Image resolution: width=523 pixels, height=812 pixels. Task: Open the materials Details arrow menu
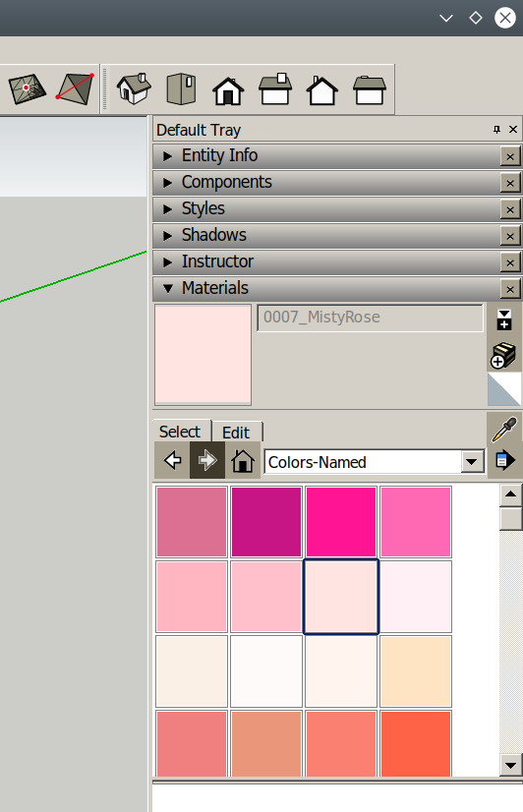point(504,460)
